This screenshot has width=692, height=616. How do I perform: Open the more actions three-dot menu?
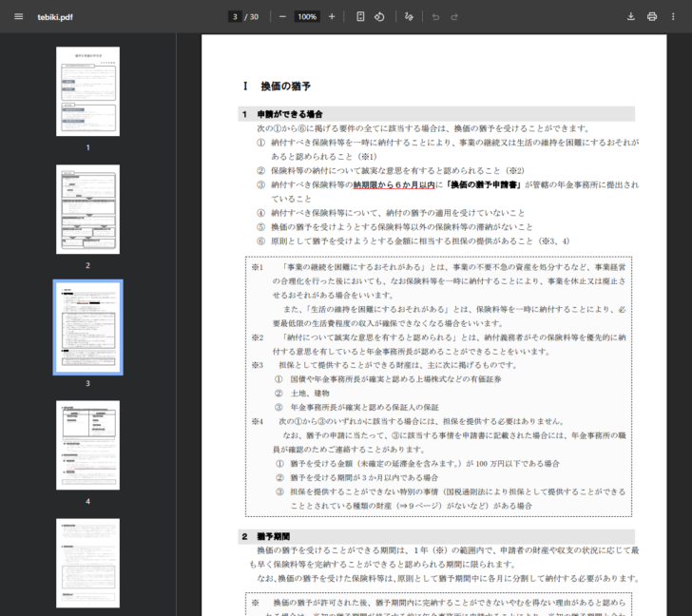click(673, 17)
